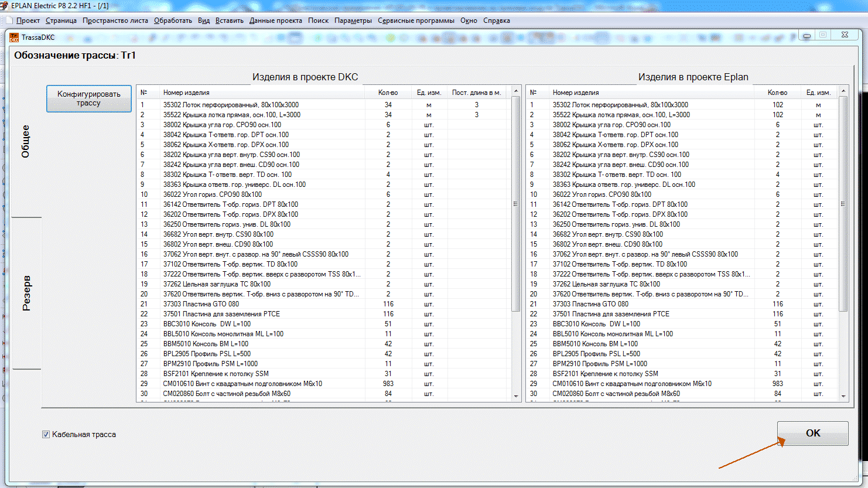Switch to the Резерв vertical tab
Screen dimensions: 868x488
coord(26,293)
